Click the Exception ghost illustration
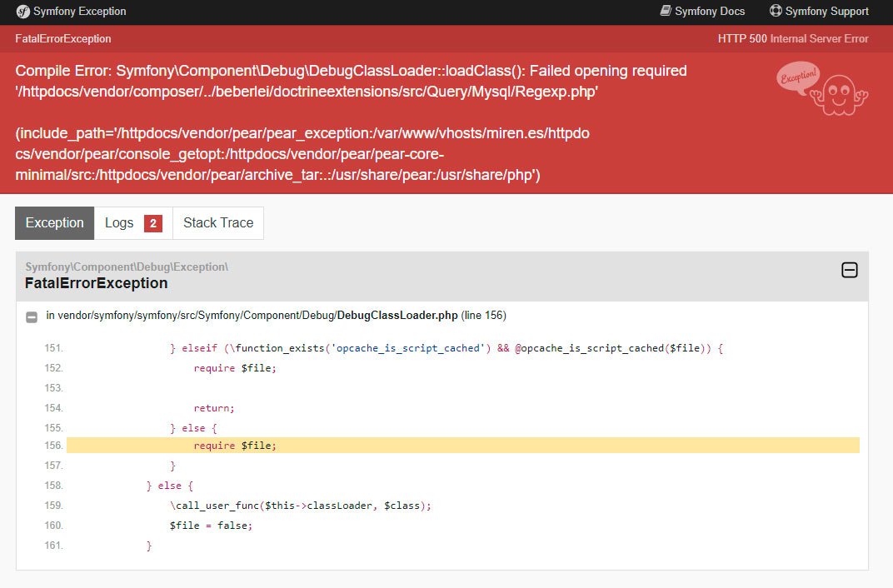Image resolution: width=893 pixels, height=588 pixels. tap(822, 89)
